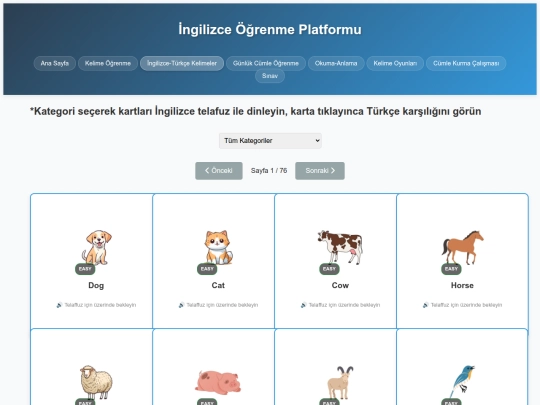Open the Kelime Öğrenme tab
This screenshot has width=540, height=405.
pos(108,63)
